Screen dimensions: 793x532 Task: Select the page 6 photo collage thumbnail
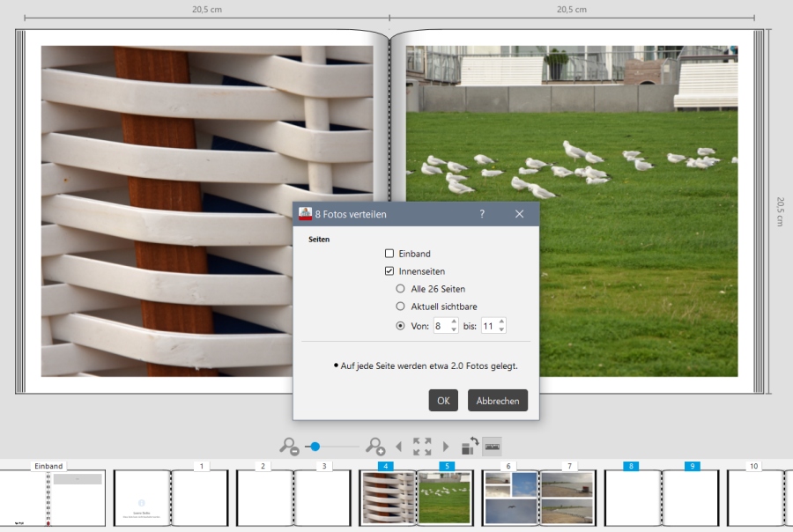click(x=509, y=498)
